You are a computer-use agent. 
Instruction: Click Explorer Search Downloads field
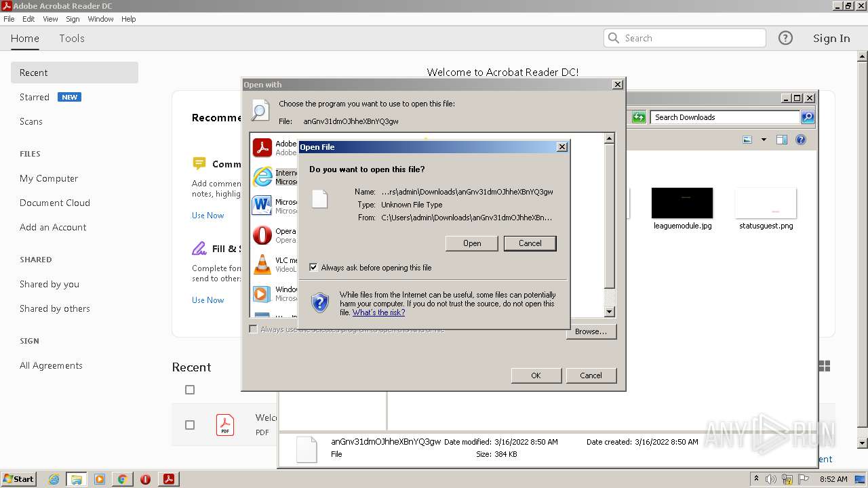point(725,117)
